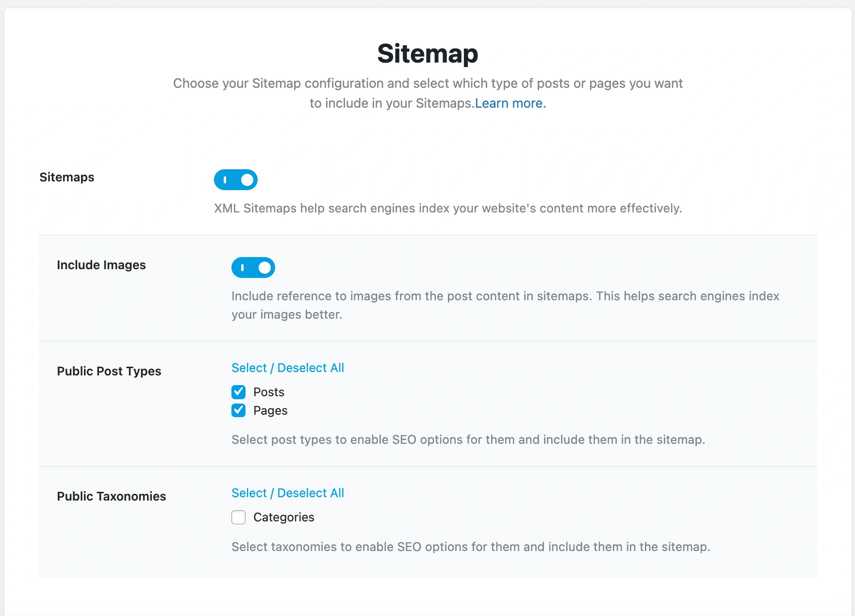Click the Public Taxonomies label

coord(112,496)
